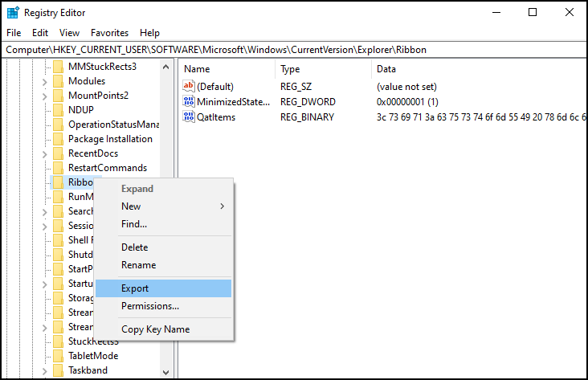Select the MMStuckRects3 tree item
The height and width of the screenshot is (380, 588).
click(x=102, y=67)
